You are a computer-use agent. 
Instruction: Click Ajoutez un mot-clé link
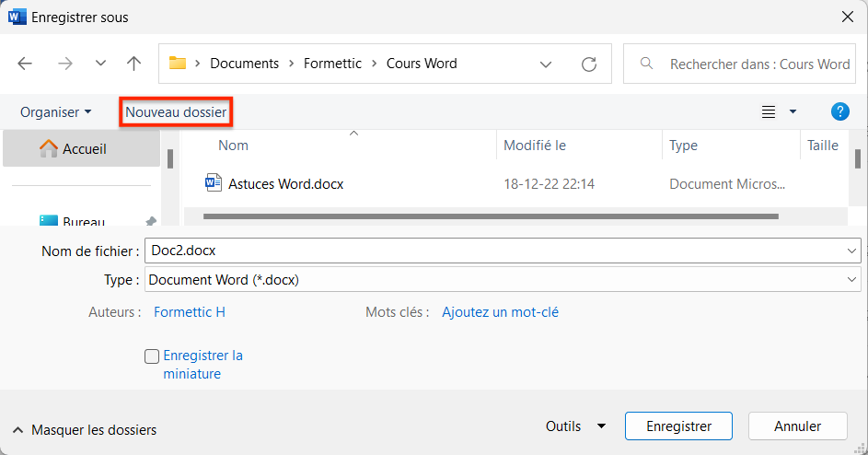click(x=500, y=312)
